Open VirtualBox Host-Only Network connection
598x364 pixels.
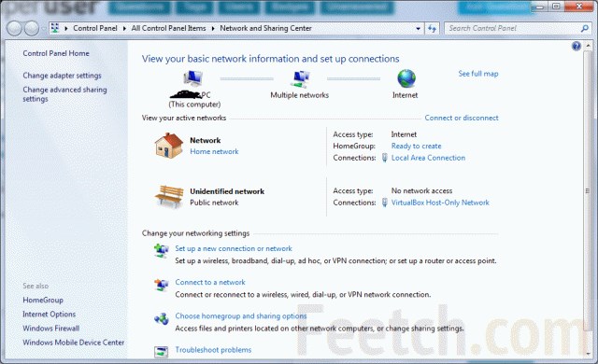coord(440,203)
